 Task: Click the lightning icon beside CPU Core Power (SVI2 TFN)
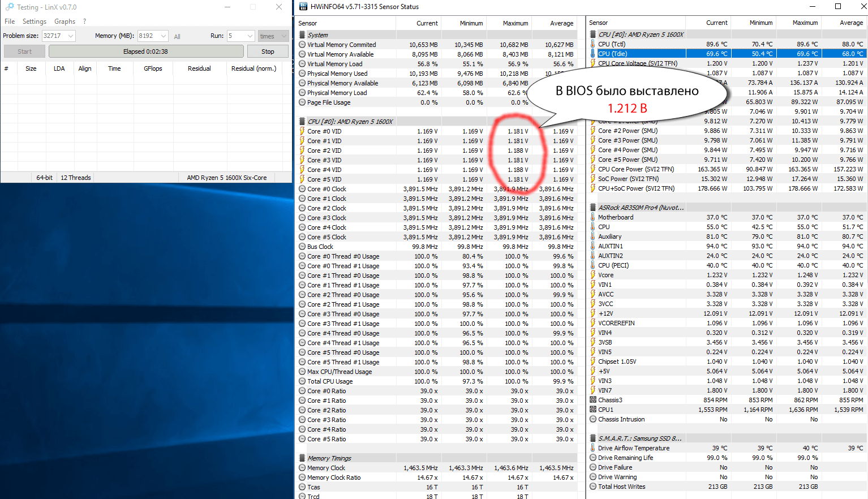coord(593,169)
